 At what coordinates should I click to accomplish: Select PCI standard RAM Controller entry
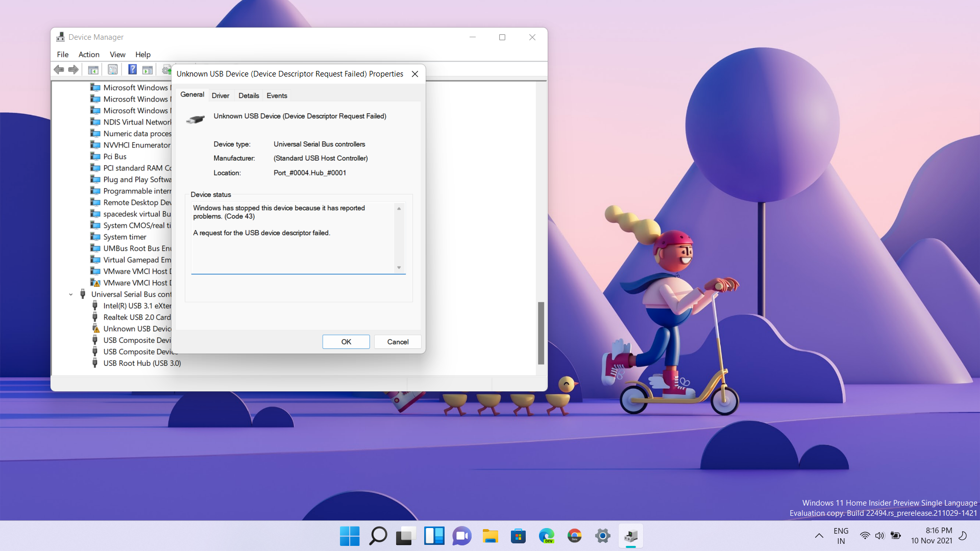coord(132,168)
